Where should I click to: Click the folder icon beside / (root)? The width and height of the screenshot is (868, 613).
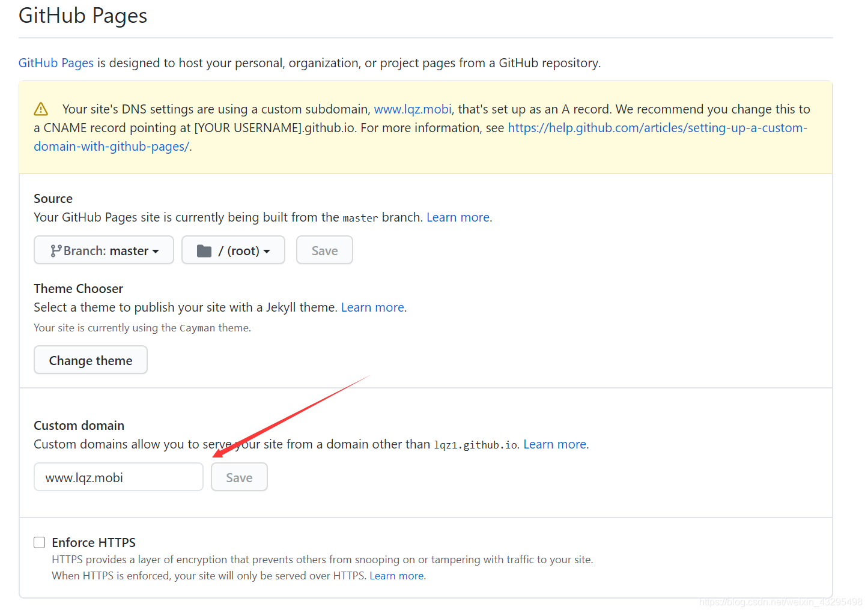[x=204, y=251]
